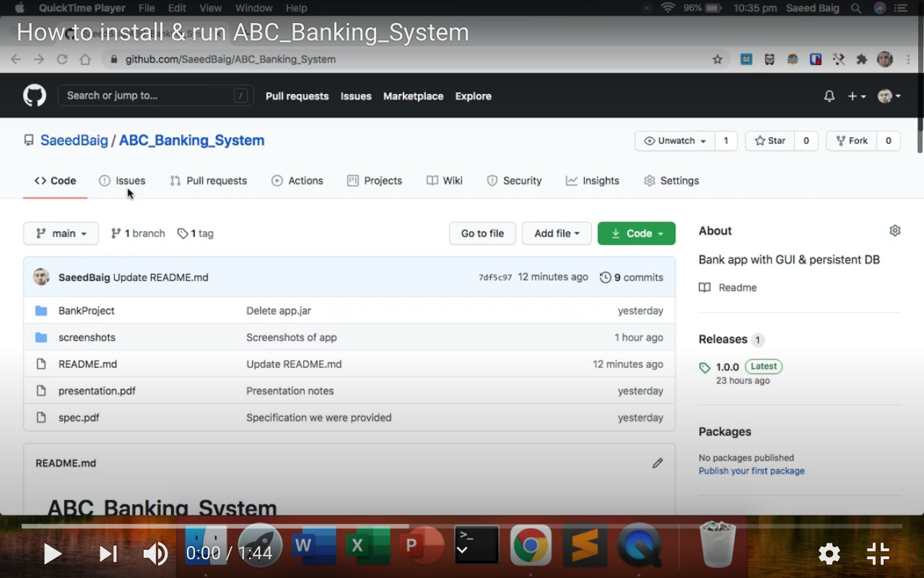Open the QuickTime File menu
Viewport: 924px width, 578px height.
[x=147, y=8]
